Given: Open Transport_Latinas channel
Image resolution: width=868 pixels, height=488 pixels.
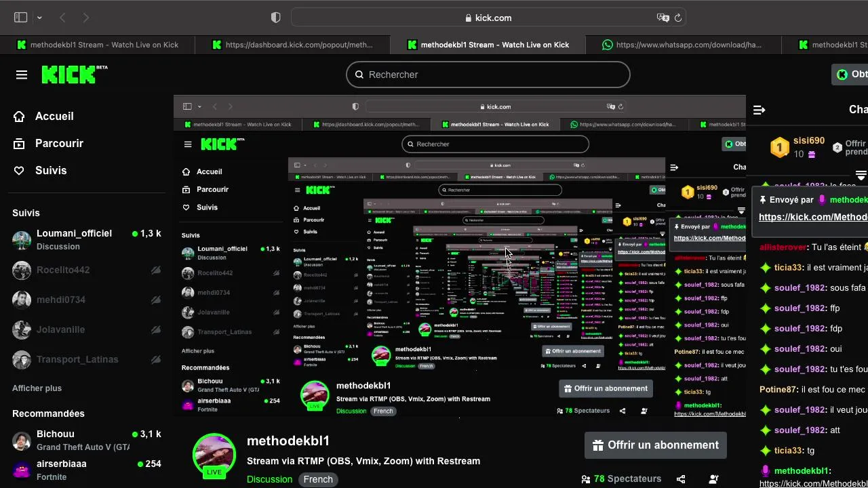Looking at the screenshot, I should (87, 359).
